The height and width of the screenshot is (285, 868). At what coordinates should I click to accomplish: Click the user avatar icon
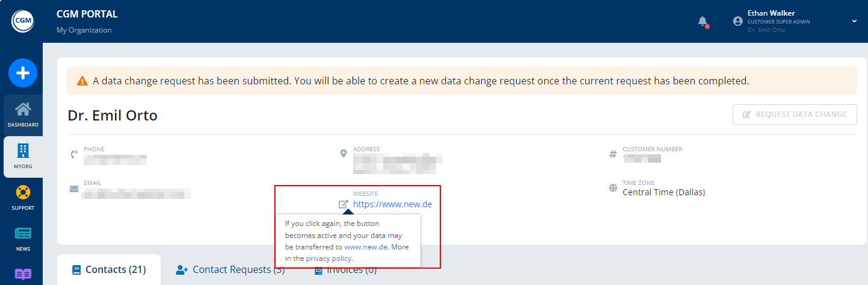click(738, 21)
